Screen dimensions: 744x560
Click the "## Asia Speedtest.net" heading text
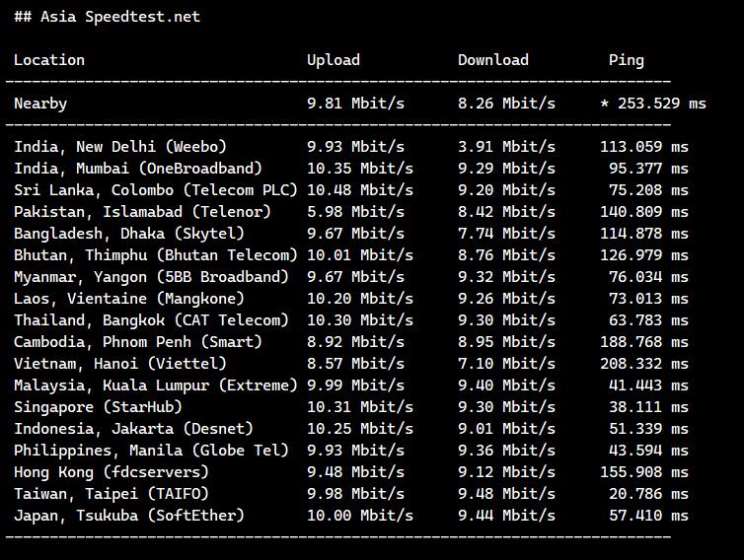(x=107, y=17)
